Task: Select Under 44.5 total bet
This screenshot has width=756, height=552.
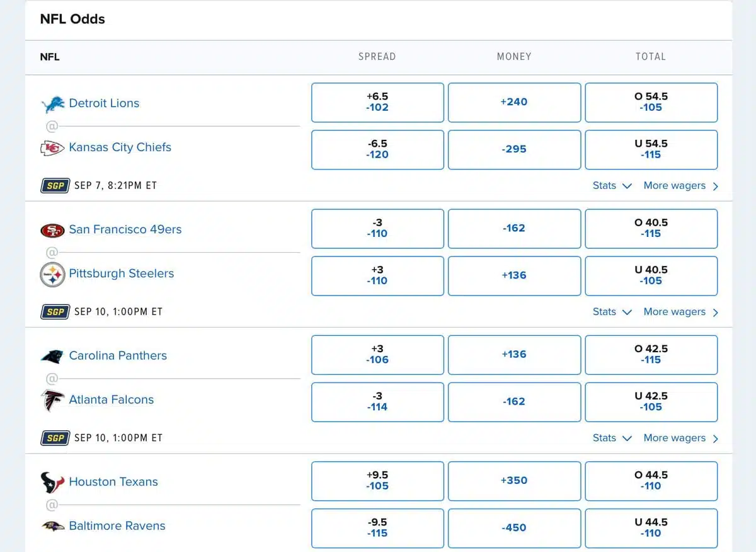Action: pos(651,527)
